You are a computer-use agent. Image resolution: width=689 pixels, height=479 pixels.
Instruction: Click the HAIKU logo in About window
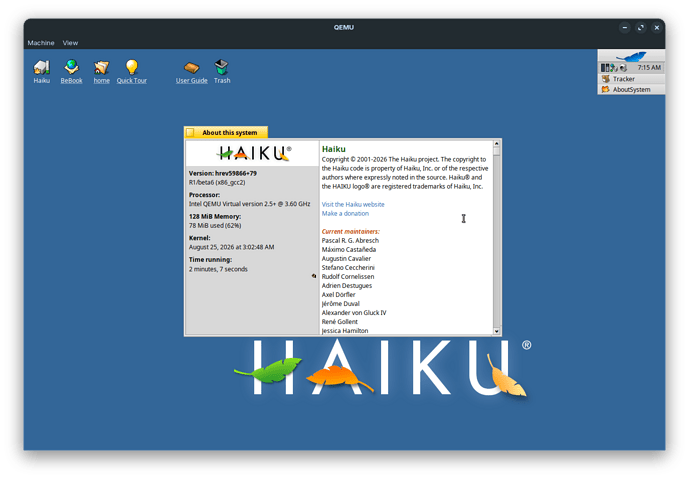pos(254,153)
